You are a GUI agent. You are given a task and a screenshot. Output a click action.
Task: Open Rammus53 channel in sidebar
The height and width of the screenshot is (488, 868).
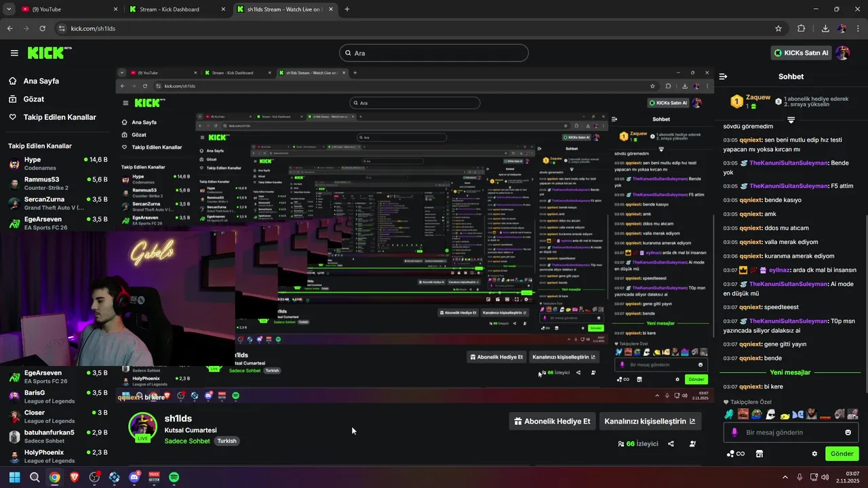(58, 183)
